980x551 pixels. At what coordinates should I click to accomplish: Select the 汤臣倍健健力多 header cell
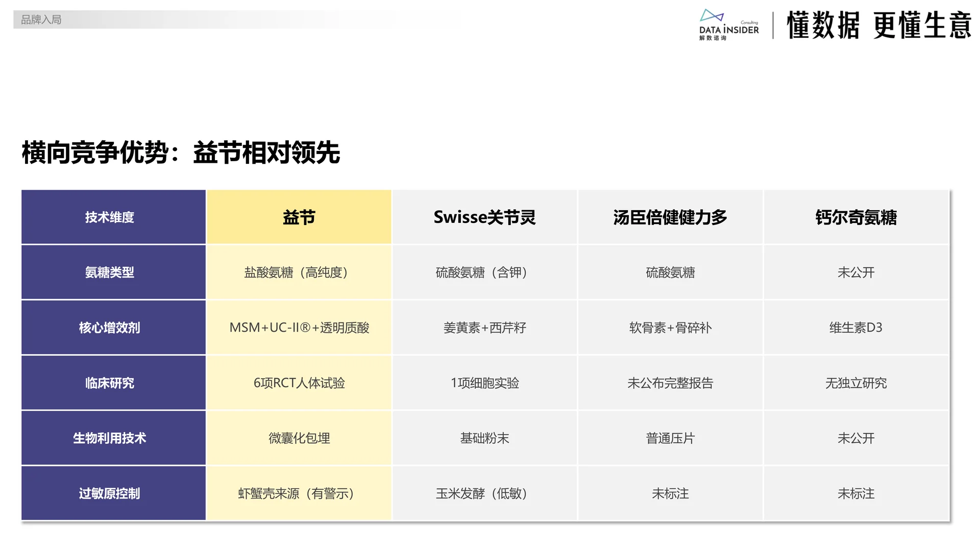pos(670,217)
